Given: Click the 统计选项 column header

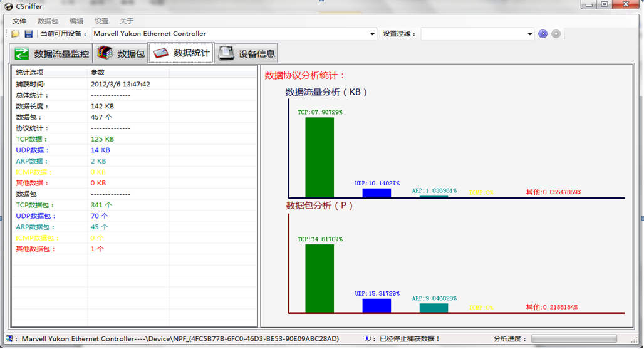Looking at the screenshot, I should pyautogui.click(x=49, y=72).
